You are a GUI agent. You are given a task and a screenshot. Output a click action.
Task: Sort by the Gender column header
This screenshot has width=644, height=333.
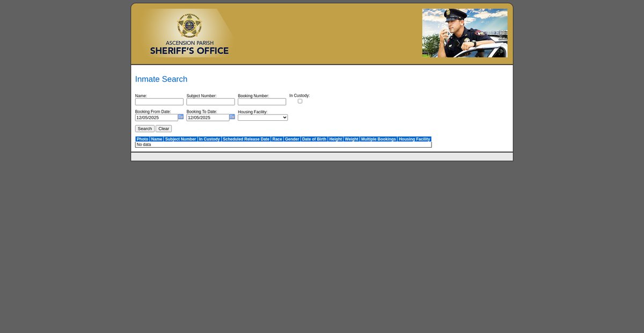pos(292,139)
